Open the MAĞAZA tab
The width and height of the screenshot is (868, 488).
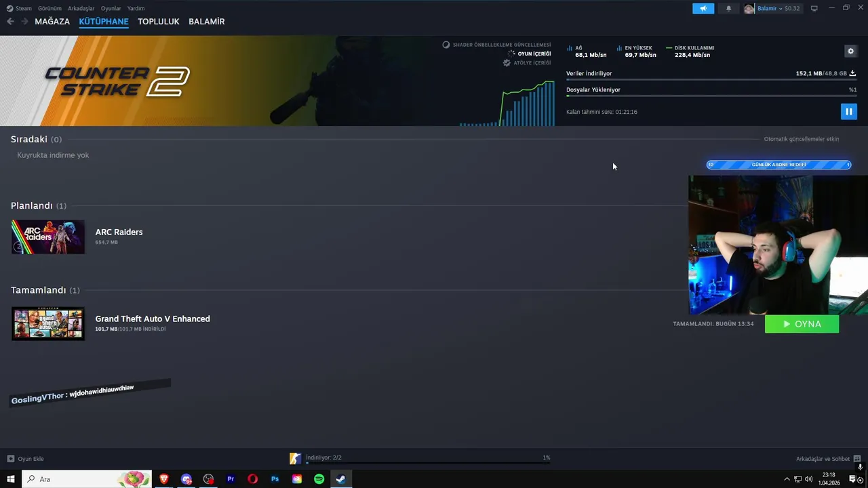(52, 22)
